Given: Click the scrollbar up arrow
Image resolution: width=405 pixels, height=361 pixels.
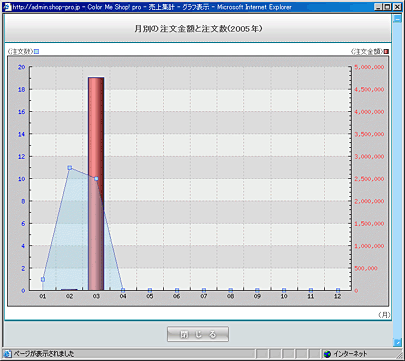Looking at the screenshot, I should coord(397,19).
